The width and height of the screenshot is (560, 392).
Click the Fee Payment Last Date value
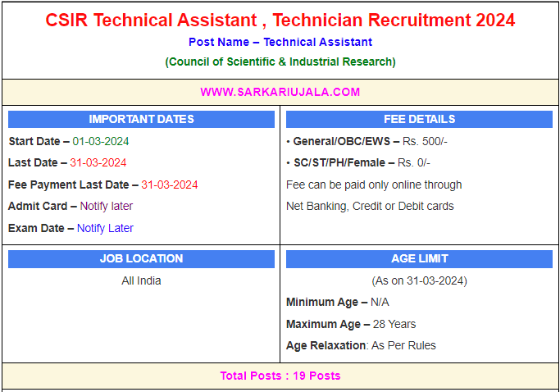pyautogui.click(x=169, y=185)
